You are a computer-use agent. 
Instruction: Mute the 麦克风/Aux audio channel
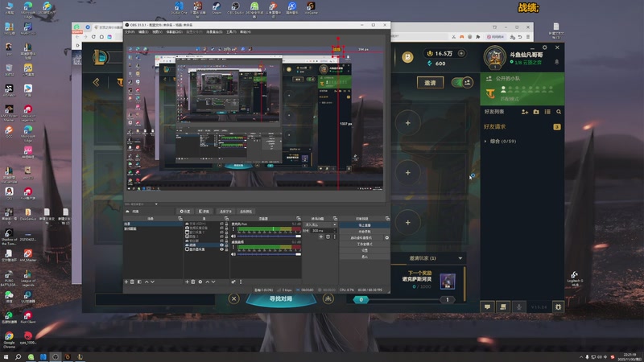233,237
